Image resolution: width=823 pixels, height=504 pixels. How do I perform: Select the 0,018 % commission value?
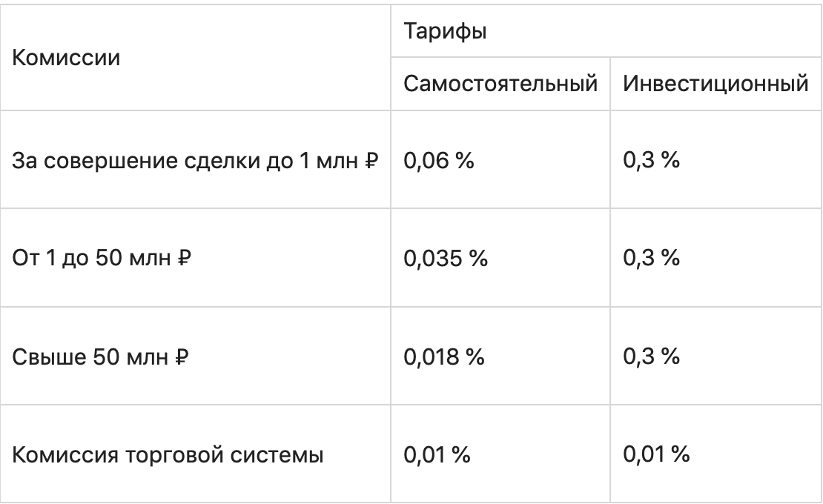pyautogui.click(x=444, y=357)
